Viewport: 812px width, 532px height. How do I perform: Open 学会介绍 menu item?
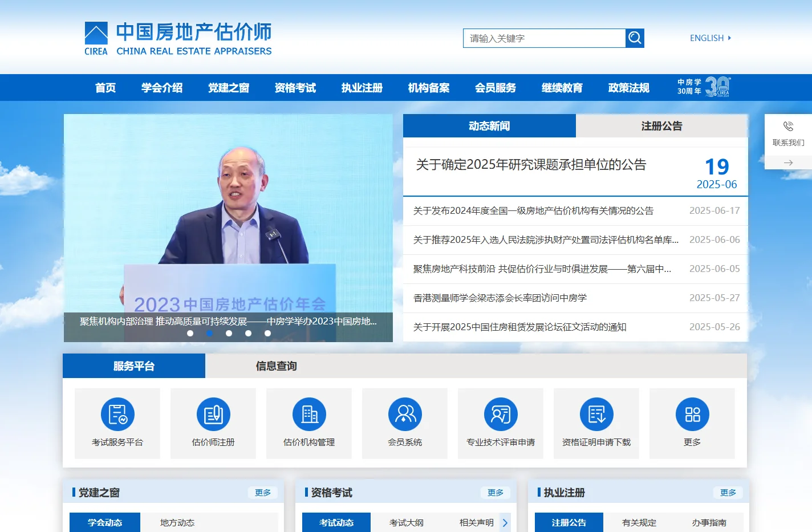(162, 88)
